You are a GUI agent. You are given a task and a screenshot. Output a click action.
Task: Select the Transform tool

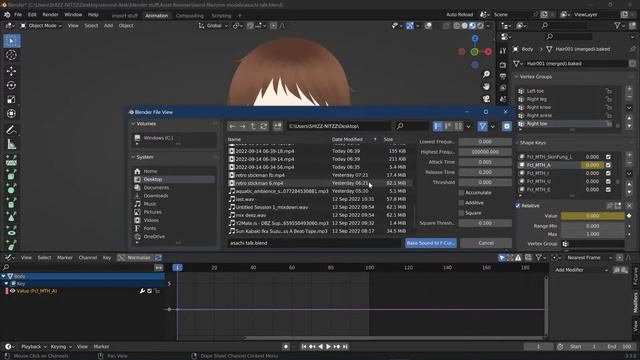click(11, 113)
